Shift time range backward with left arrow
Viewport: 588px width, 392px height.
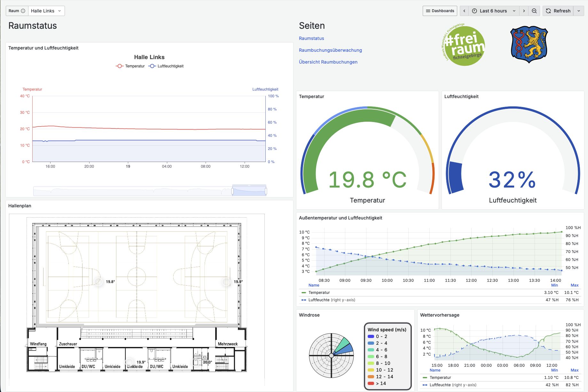pyautogui.click(x=464, y=11)
